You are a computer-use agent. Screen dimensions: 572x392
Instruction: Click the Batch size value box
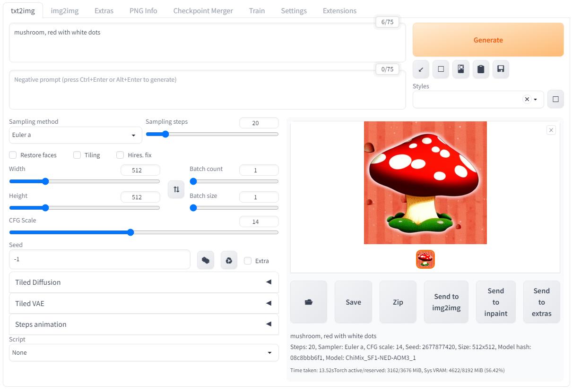tap(259, 197)
